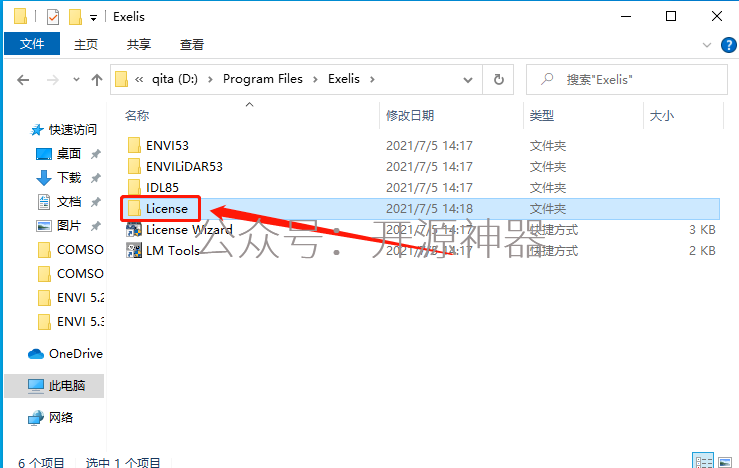
Task: Switch to the 共享 ribbon tab
Action: tap(139, 44)
